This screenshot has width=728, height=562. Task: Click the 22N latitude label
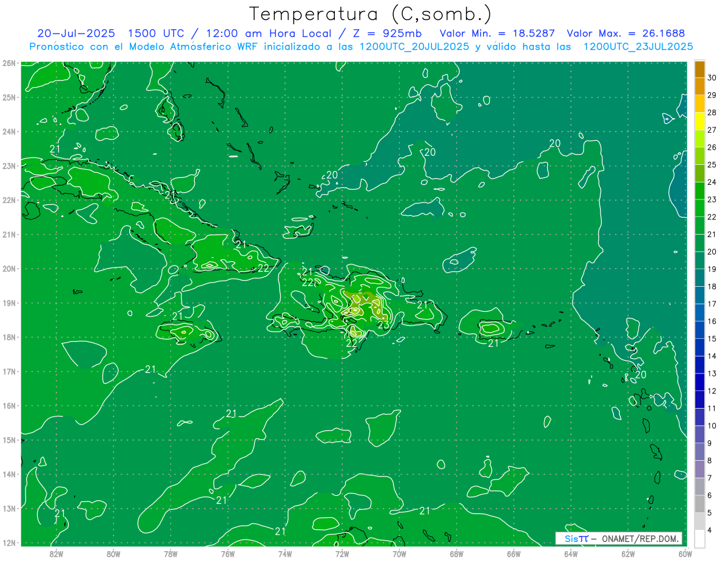(8, 200)
